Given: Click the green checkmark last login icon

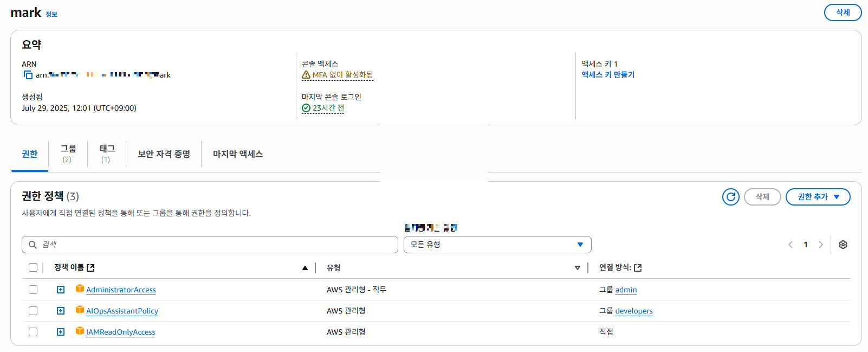Looking at the screenshot, I should coord(306,108).
